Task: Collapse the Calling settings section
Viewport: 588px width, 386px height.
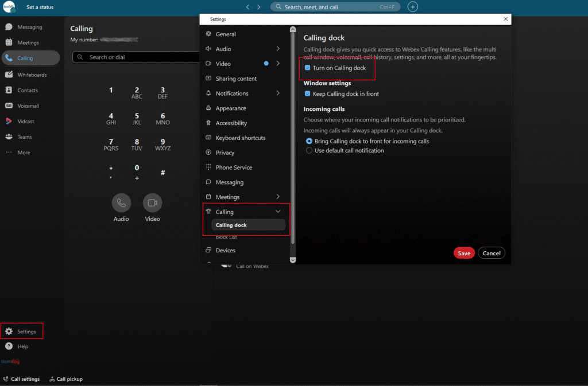Action: [x=278, y=212]
